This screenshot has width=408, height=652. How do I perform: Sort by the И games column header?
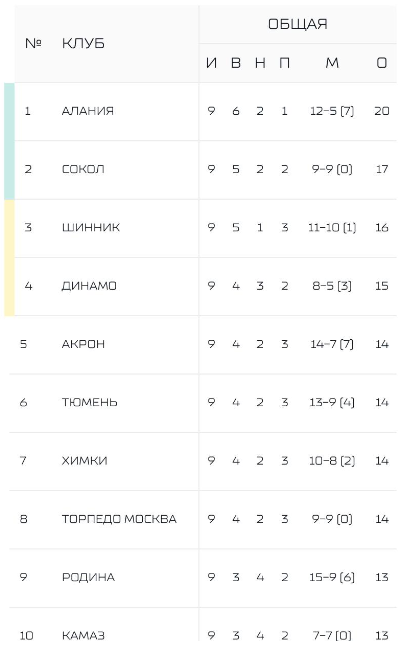[x=211, y=63]
